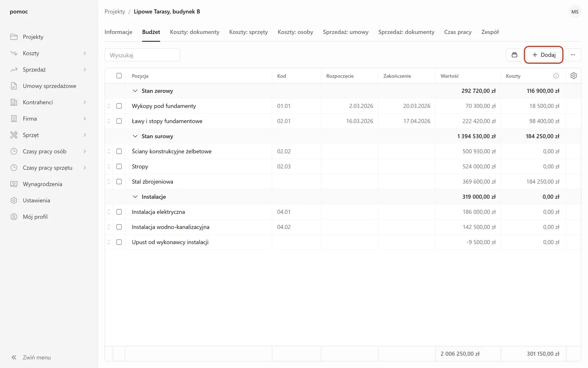Open the three-dots more options button
Viewport: 588px width, 368px height.
(x=573, y=55)
